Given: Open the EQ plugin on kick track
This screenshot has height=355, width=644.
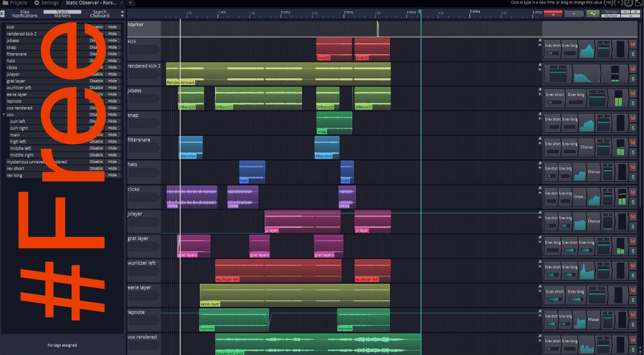Looking at the screenshot, I should click(x=588, y=50).
